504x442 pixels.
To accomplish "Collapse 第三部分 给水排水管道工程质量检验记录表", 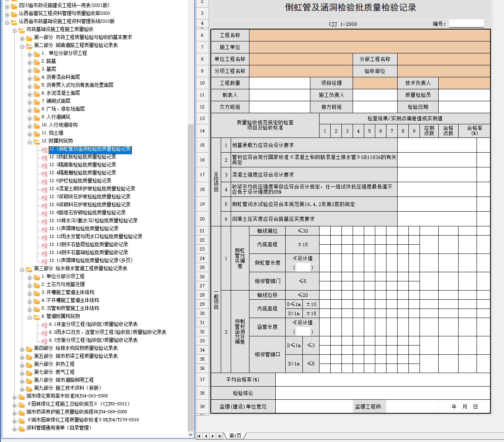I will pyautogui.click(x=22, y=269).
